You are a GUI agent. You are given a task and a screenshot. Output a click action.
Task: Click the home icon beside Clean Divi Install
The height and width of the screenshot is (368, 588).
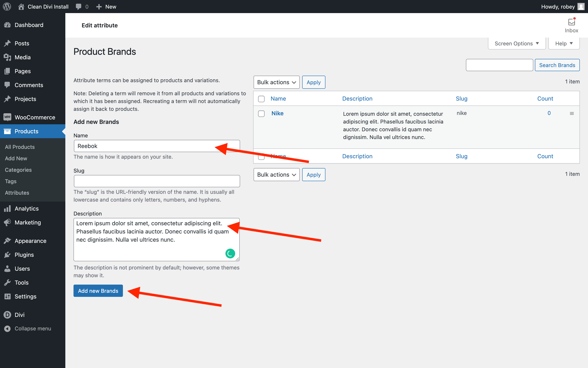point(21,7)
